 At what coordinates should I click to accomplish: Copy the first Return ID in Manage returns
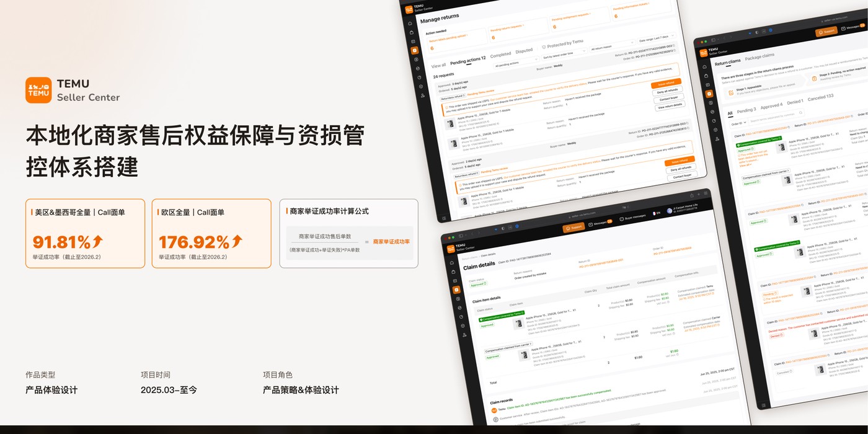674,45
